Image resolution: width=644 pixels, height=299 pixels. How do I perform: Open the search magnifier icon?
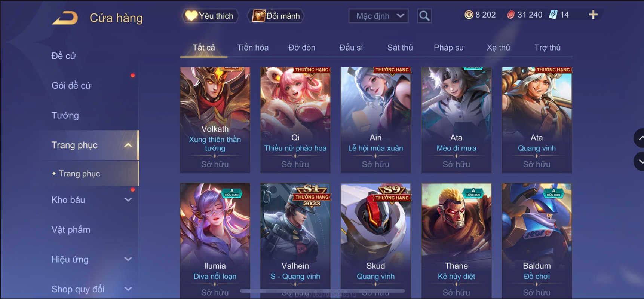[x=424, y=16]
